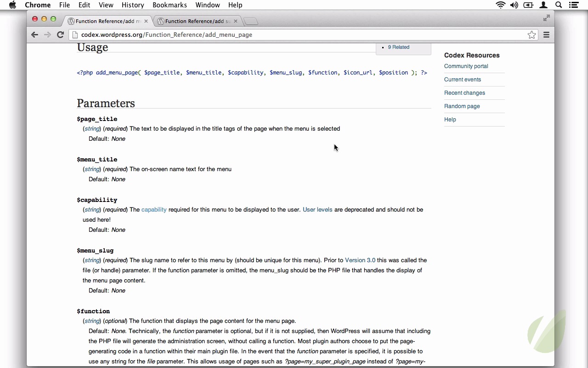Close the first Function Reference tab
The image size is (588, 368).
[147, 21]
